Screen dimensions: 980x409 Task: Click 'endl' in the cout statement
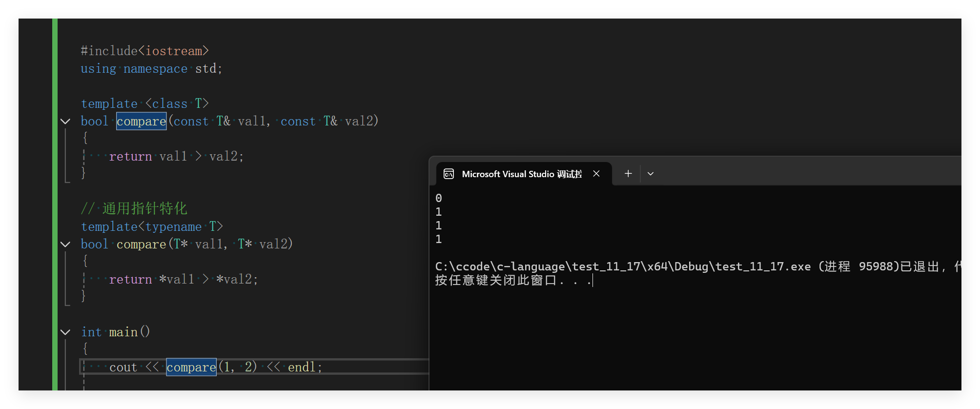[302, 367]
